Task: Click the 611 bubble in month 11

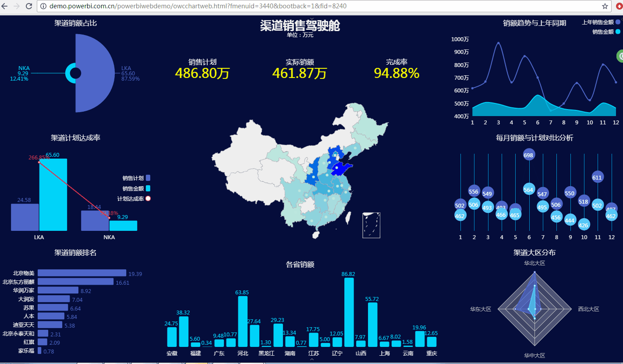Action: click(x=597, y=177)
